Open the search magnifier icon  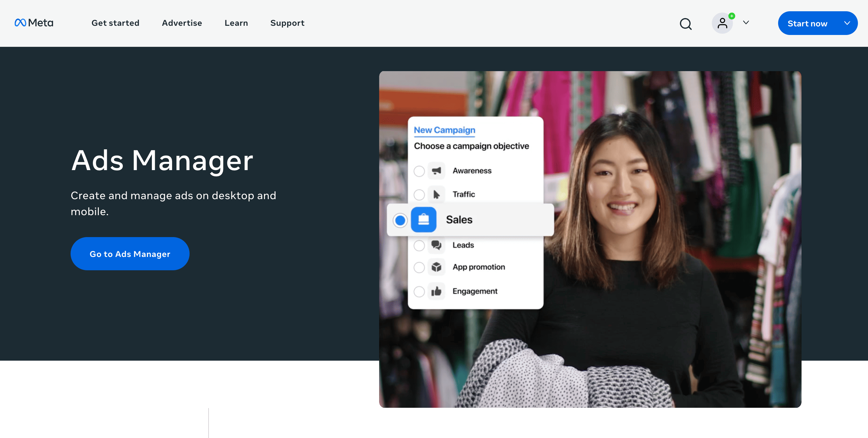tap(685, 24)
